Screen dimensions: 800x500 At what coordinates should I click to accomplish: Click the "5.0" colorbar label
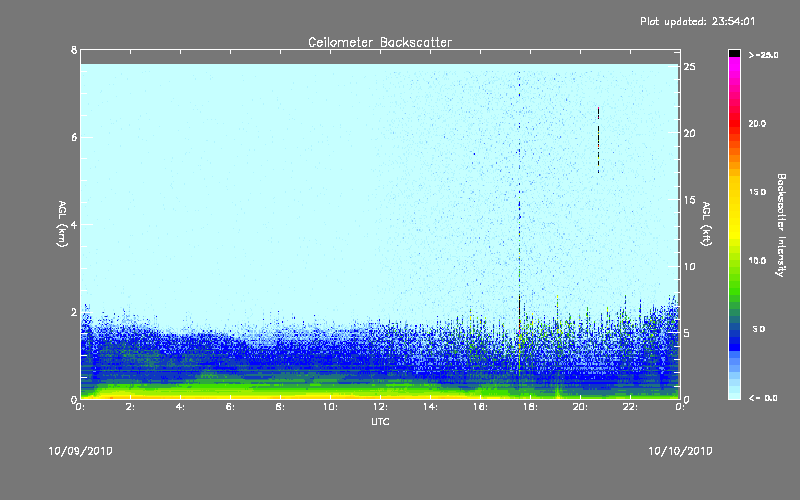(759, 330)
